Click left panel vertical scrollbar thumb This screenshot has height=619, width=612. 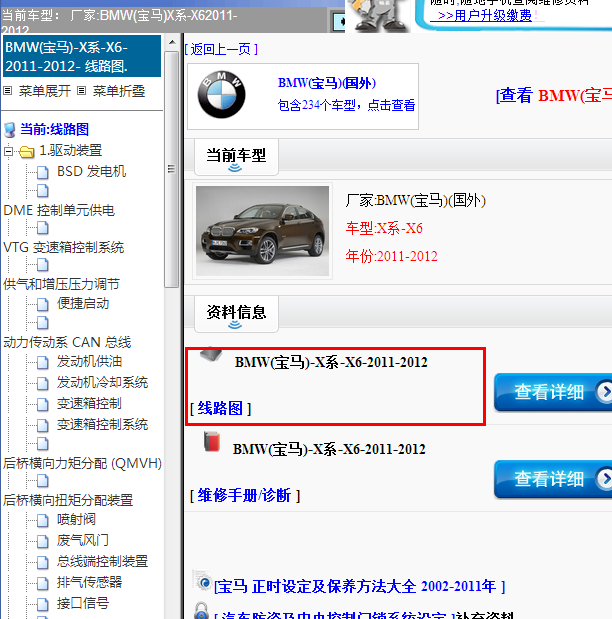point(172,169)
